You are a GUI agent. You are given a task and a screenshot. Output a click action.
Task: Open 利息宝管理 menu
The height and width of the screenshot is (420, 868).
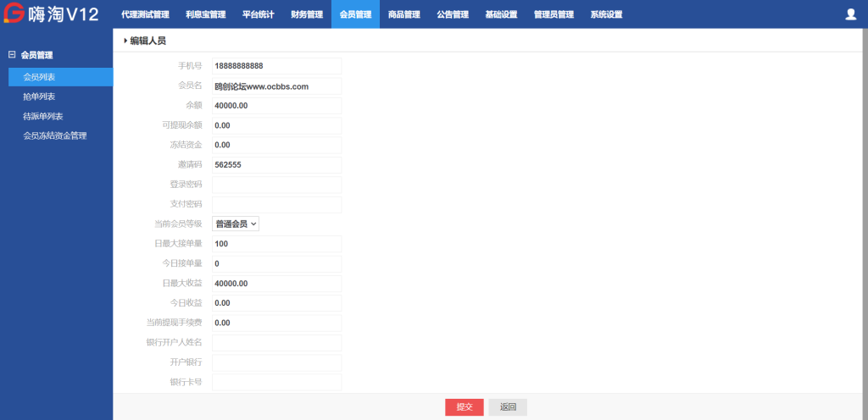tap(205, 14)
